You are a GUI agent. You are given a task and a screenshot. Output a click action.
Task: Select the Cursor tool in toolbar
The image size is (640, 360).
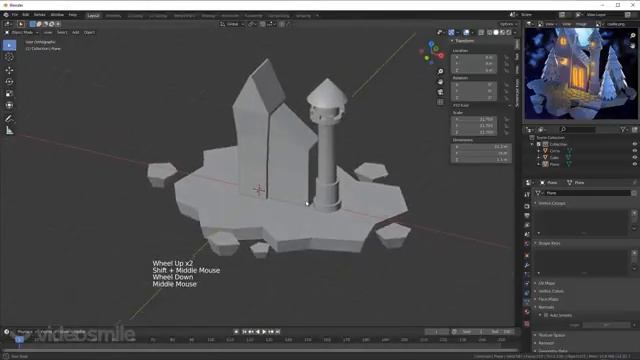9,58
